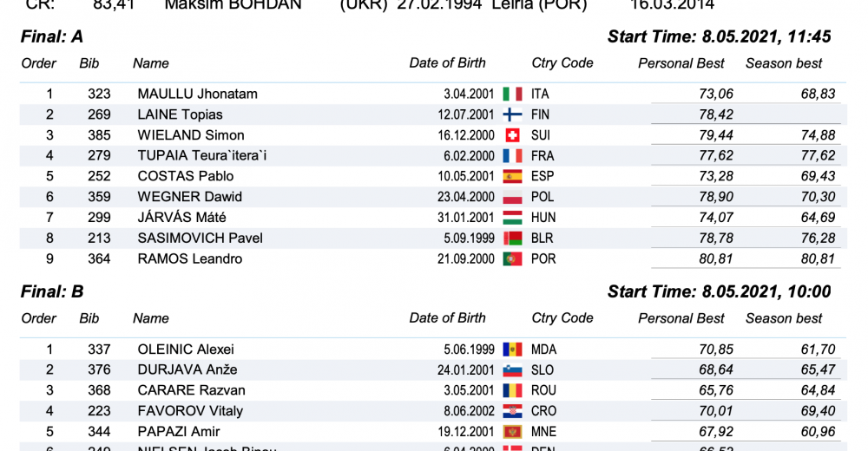Image resolution: width=868 pixels, height=451 pixels.
Task: Click the Portugal flag icon next to POR
Action: click(x=512, y=258)
